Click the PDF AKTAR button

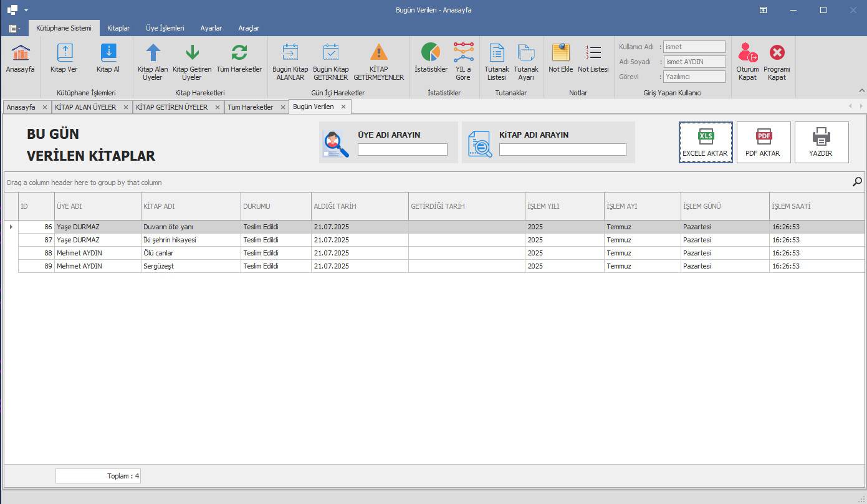pos(763,143)
